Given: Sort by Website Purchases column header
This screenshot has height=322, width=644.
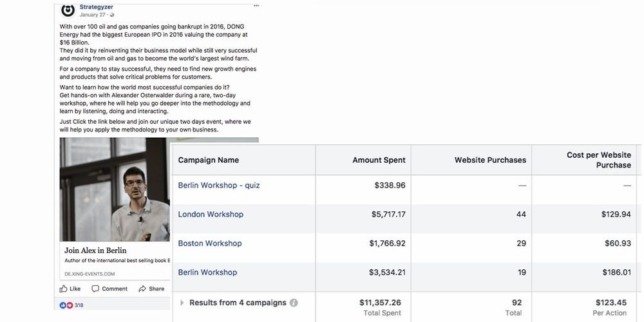Looking at the screenshot, I should 490,160.
